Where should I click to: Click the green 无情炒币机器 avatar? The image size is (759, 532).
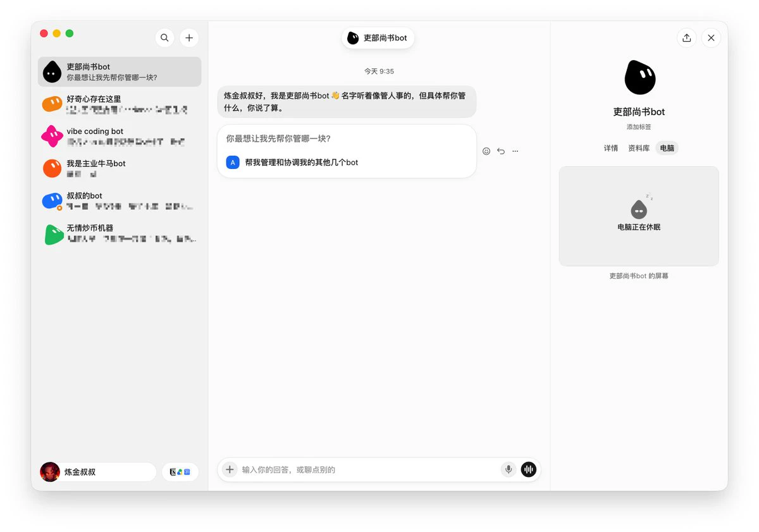click(x=54, y=234)
